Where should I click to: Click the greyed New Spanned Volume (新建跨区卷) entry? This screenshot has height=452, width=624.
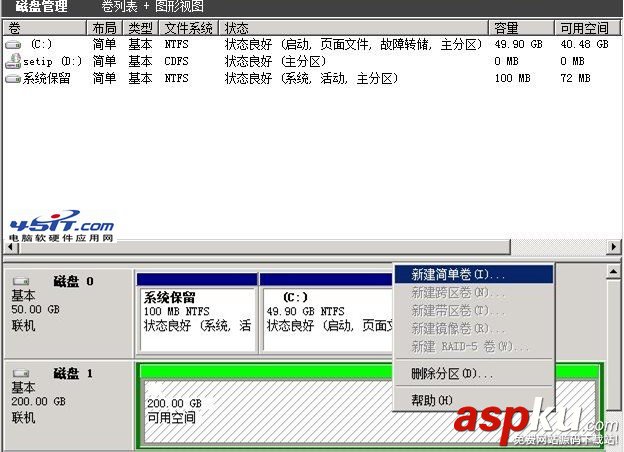coord(474,292)
